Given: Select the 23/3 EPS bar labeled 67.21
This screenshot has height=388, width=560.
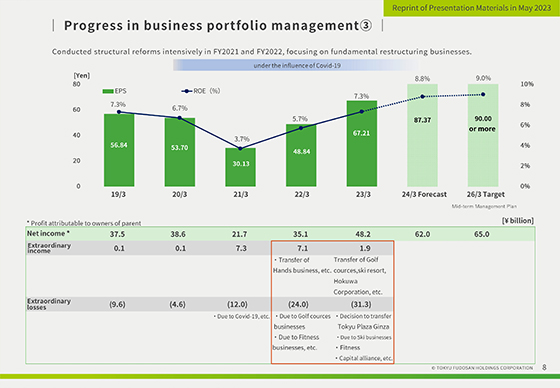Looking at the screenshot, I should tap(362, 143).
